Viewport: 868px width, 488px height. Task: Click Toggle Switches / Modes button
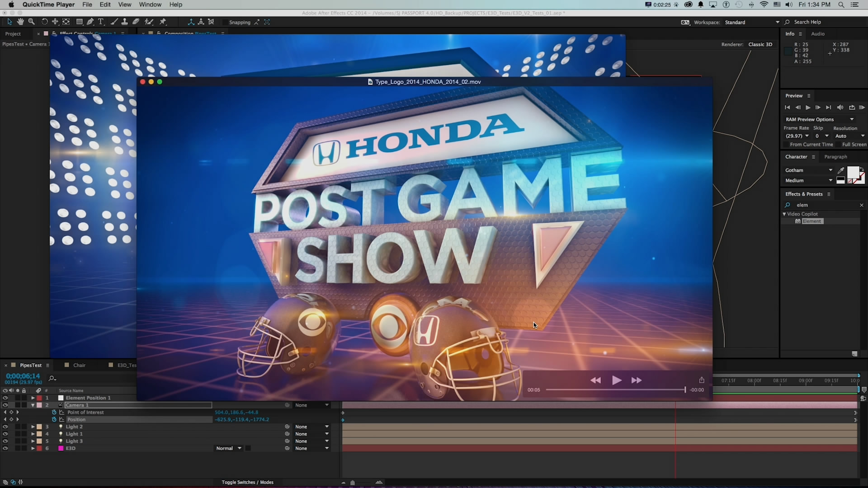click(248, 482)
